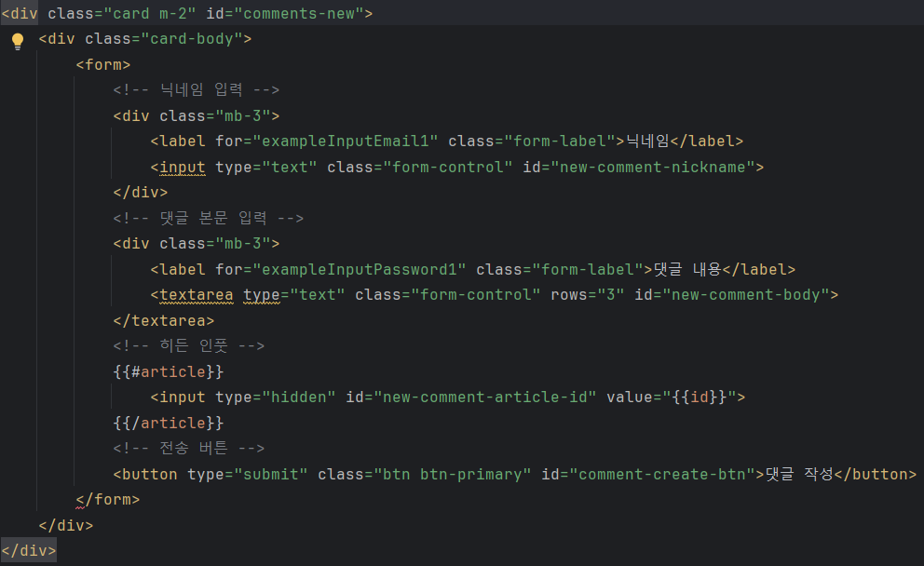Viewport: 924px width, 566px height.
Task: Click the rows="3" attribute
Action: coord(587,295)
